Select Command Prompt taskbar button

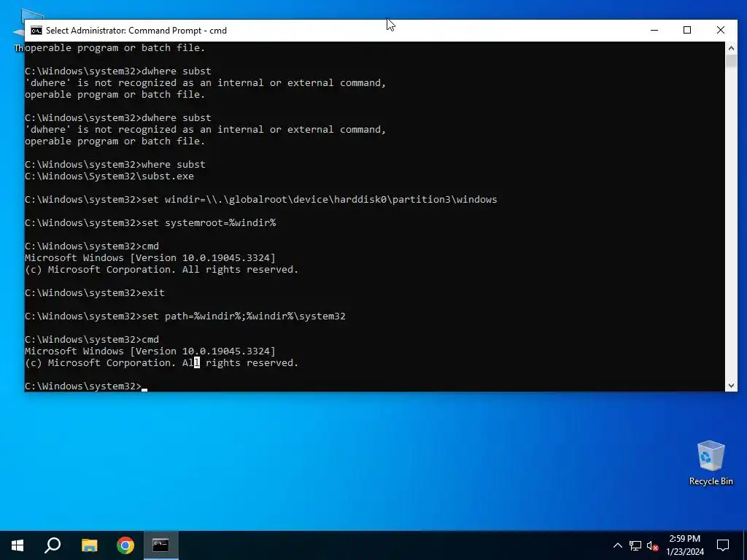tap(161, 545)
